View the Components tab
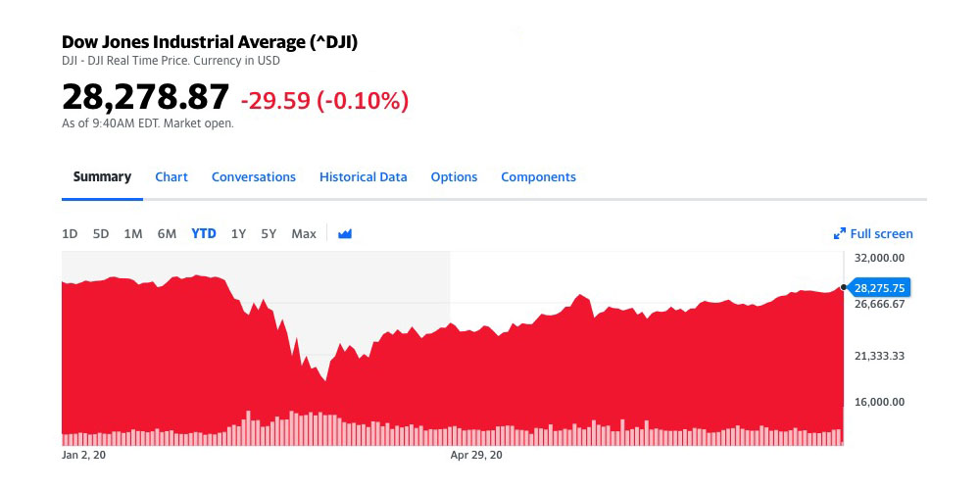Viewport: 980px width, 490px height. click(538, 177)
